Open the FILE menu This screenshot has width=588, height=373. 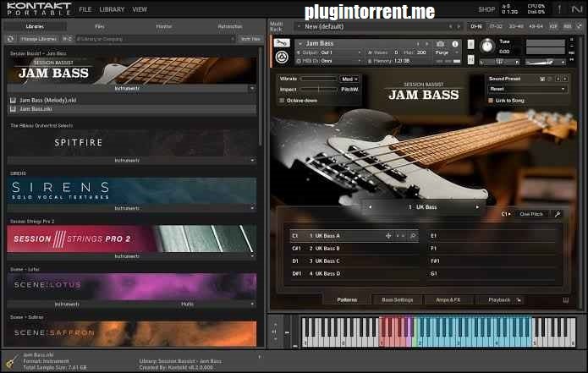pos(85,9)
